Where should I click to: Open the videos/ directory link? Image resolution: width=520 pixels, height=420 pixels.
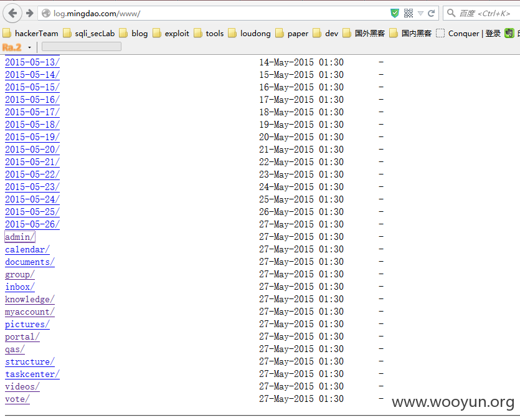pyautogui.click(x=22, y=386)
